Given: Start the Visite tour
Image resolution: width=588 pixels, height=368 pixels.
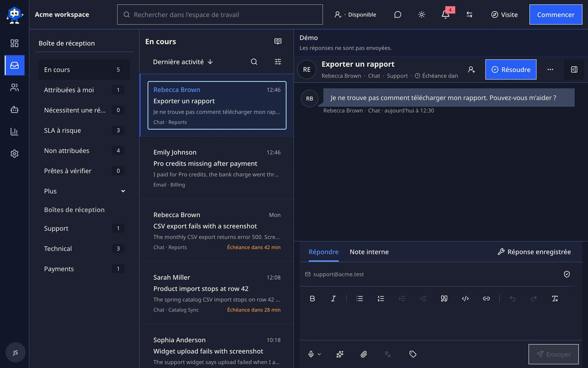Looking at the screenshot, I should tap(504, 15).
